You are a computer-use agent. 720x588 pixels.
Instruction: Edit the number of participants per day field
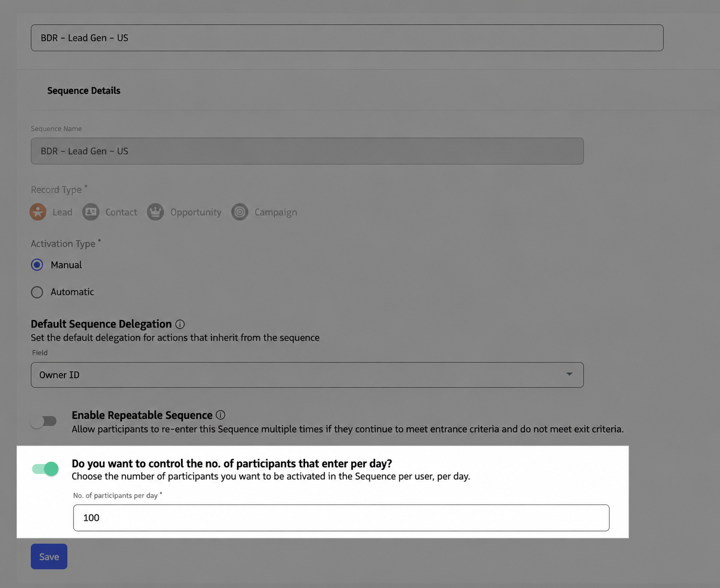click(341, 517)
